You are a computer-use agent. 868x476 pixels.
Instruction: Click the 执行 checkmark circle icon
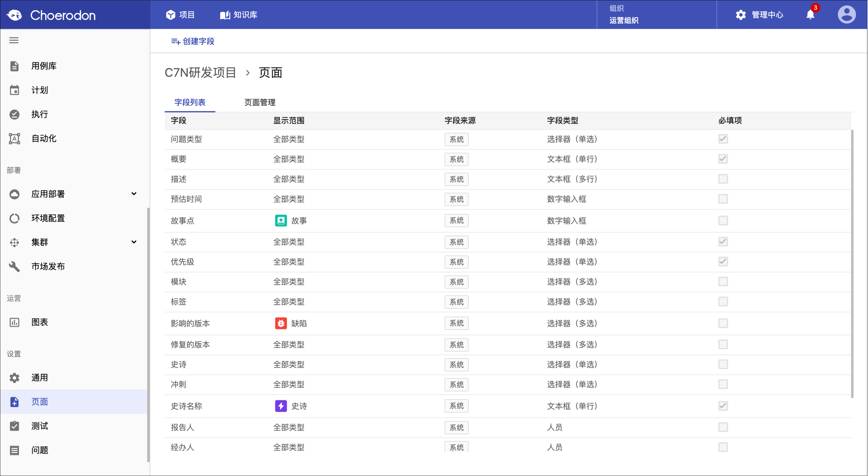14,114
